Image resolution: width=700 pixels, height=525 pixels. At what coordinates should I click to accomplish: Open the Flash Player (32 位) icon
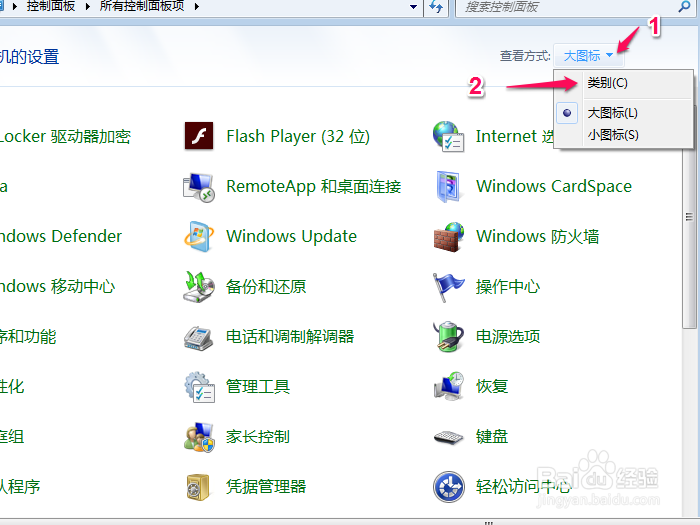[x=199, y=136]
